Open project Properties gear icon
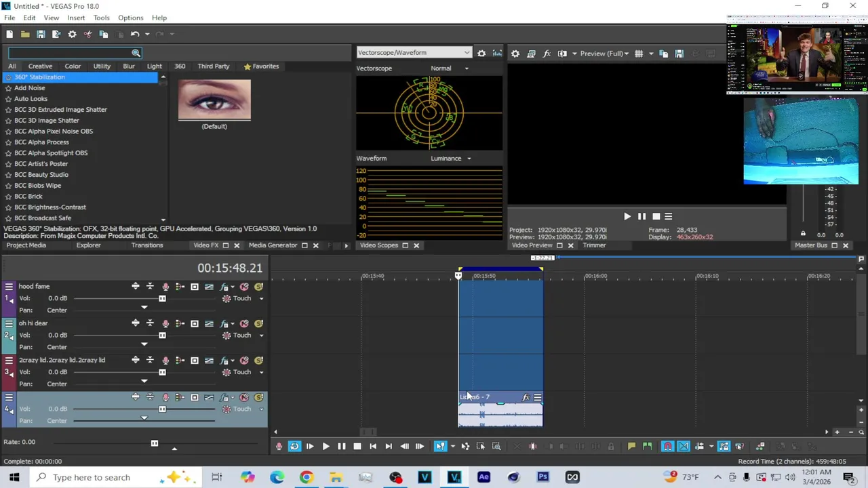 [x=72, y=34]
